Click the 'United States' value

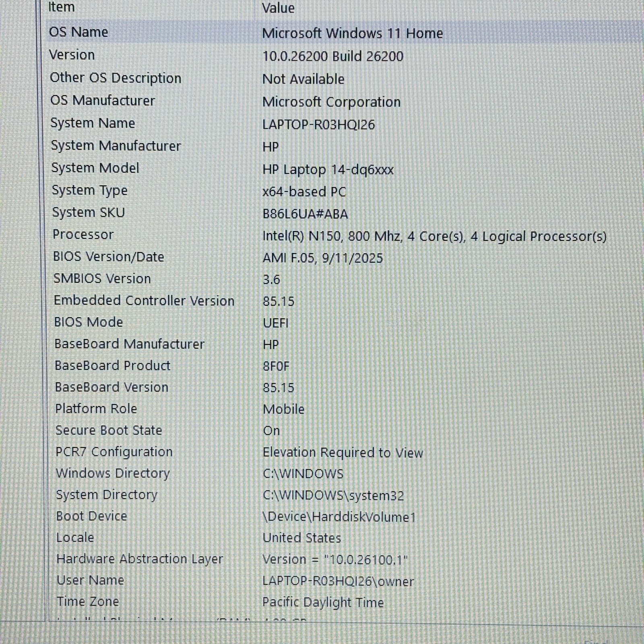[302, 538]
